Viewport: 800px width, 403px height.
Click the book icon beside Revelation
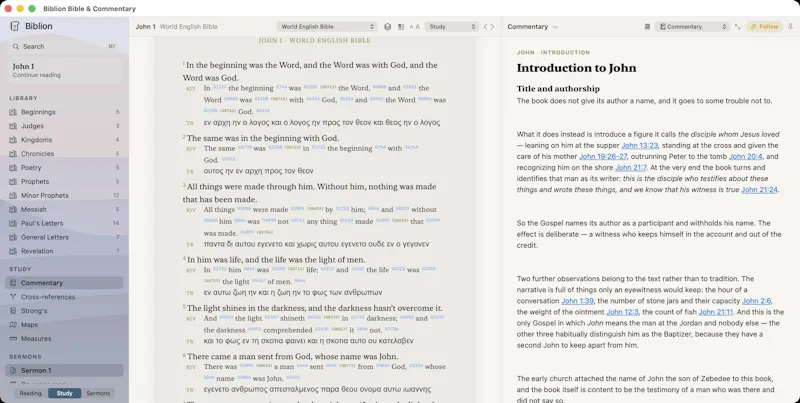tap(13, 251)
